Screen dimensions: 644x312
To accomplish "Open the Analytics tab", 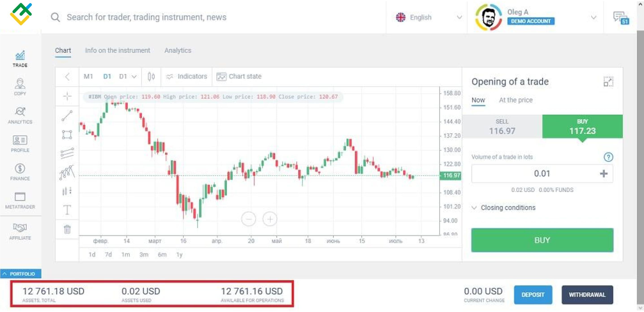I will click(x=178, y=50).
